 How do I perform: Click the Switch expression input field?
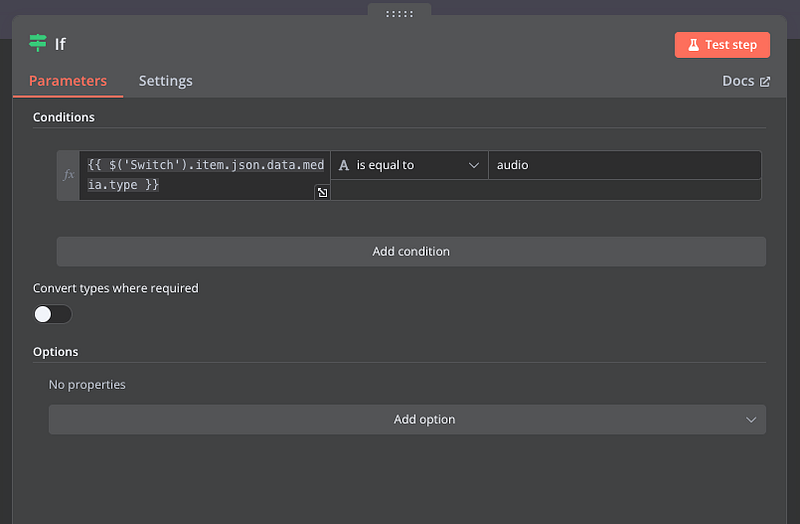(205, 175)
